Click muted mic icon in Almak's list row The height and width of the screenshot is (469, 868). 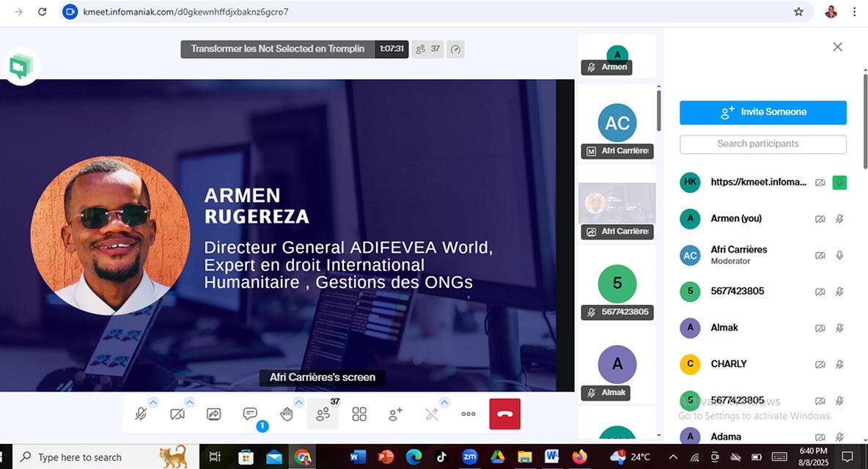pos(839,328)
